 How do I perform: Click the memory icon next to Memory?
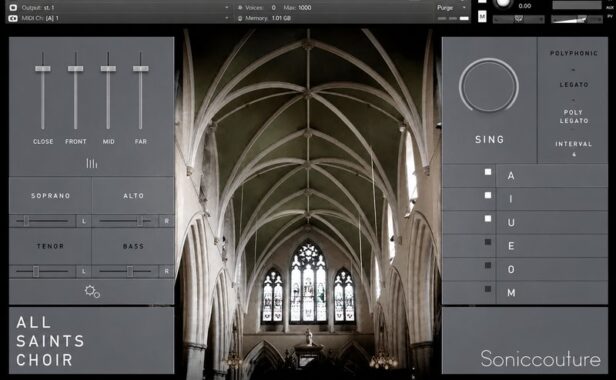(240, 18)
